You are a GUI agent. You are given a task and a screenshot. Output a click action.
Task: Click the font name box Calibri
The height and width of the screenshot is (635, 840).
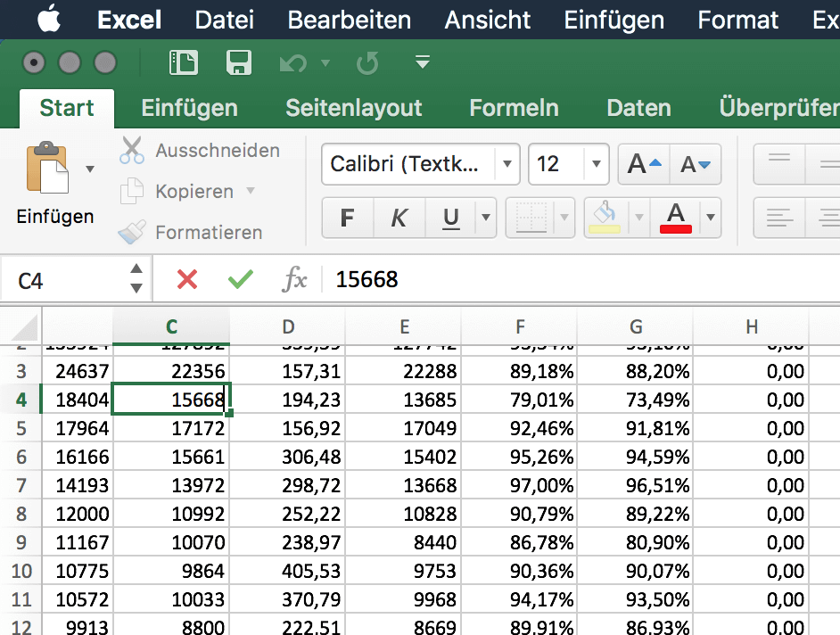[408, 164]
